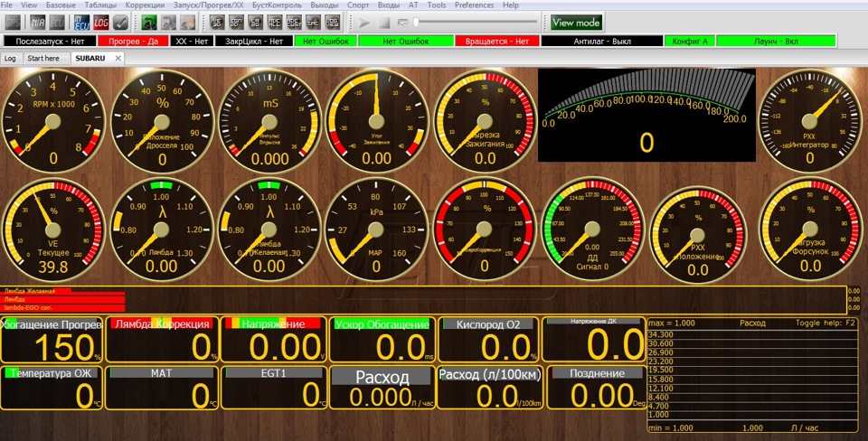Click the checkmark toolbar icon
Viewport: 868px width, 441px height.
click(x=119, y=22)
